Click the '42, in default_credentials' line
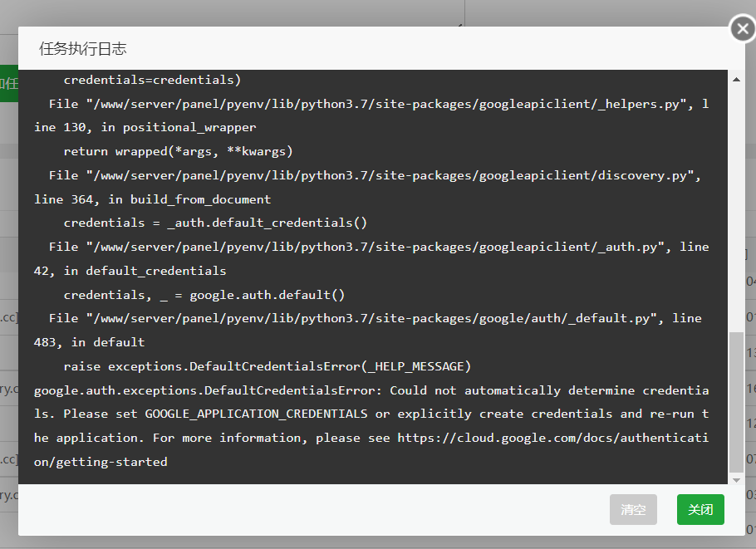This screenshot has width=756, height=549. 130,271
